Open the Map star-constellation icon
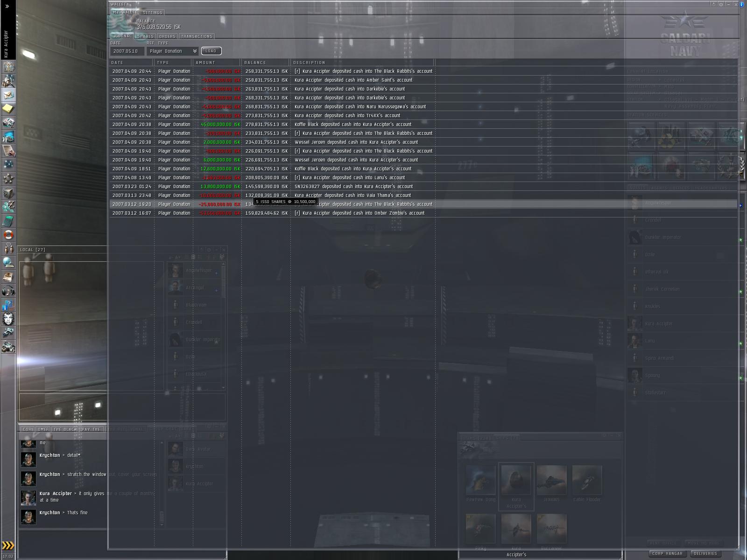 point(8,165)
